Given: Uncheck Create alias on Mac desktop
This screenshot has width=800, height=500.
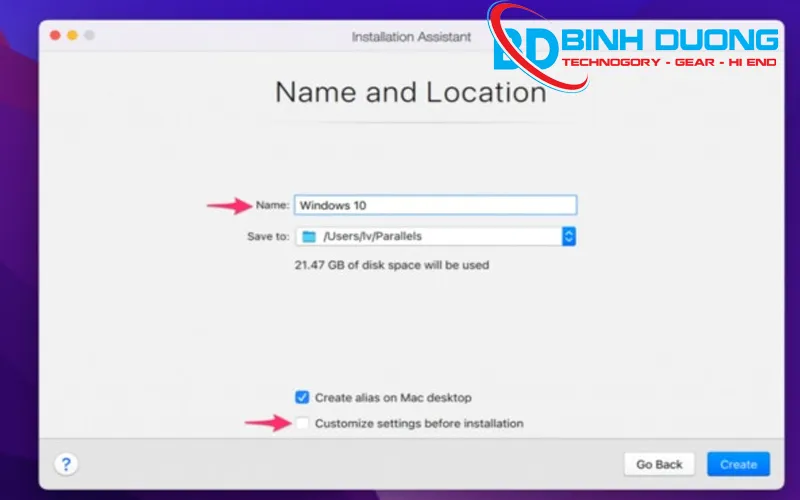Looking at the screenshot, I should tap(302, 397).
